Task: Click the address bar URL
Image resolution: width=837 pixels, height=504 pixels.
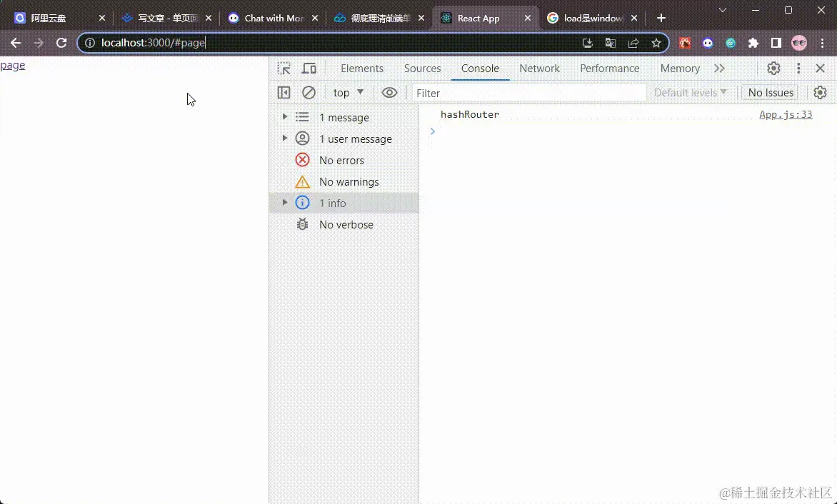Action: tap(154, 43)
